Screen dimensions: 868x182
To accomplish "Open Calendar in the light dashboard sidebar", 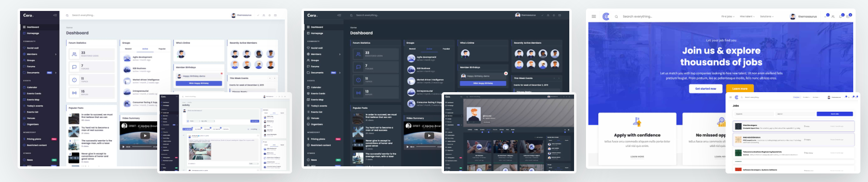I will 32,87.
